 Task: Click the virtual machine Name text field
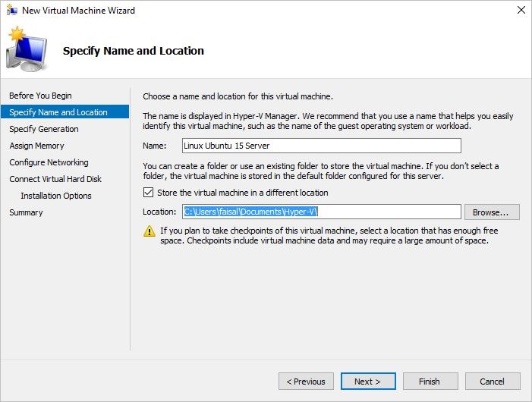(321, 146)
